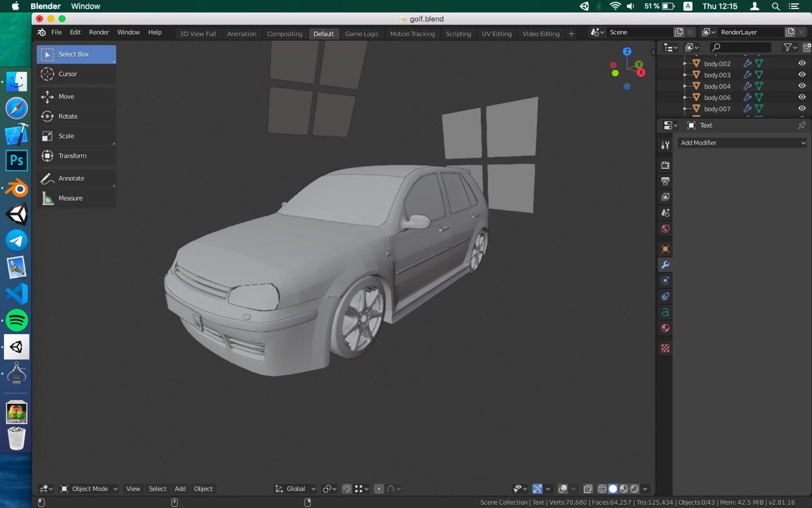
Task: Open the Object Constraints properties tab
Action: tap(665, 297)
